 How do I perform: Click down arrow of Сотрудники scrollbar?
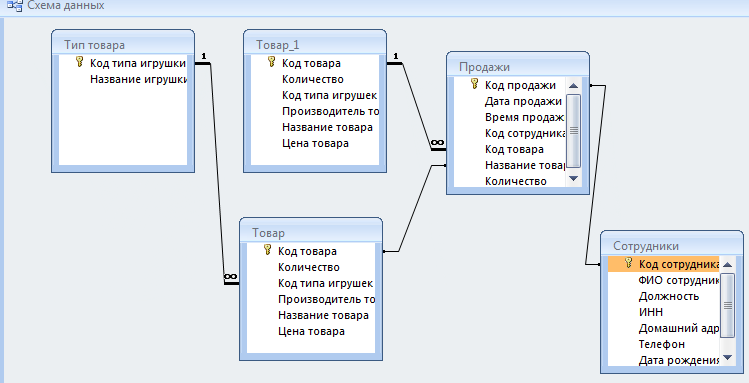point(727,357)
